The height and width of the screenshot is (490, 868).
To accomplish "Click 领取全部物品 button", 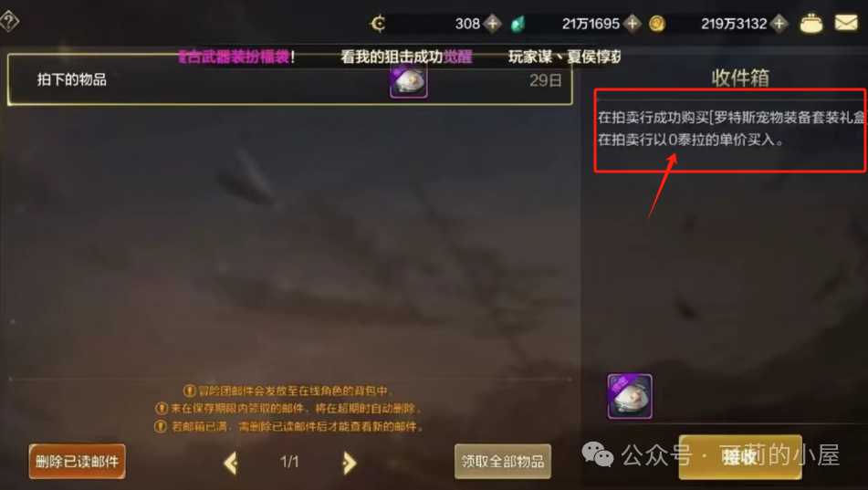I will click(503, 461).
